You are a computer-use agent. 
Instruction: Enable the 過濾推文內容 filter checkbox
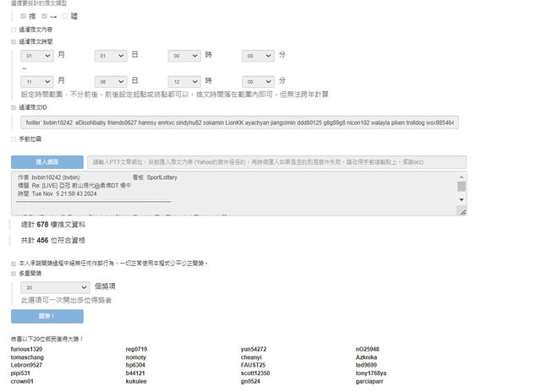(x=14, y=29)
